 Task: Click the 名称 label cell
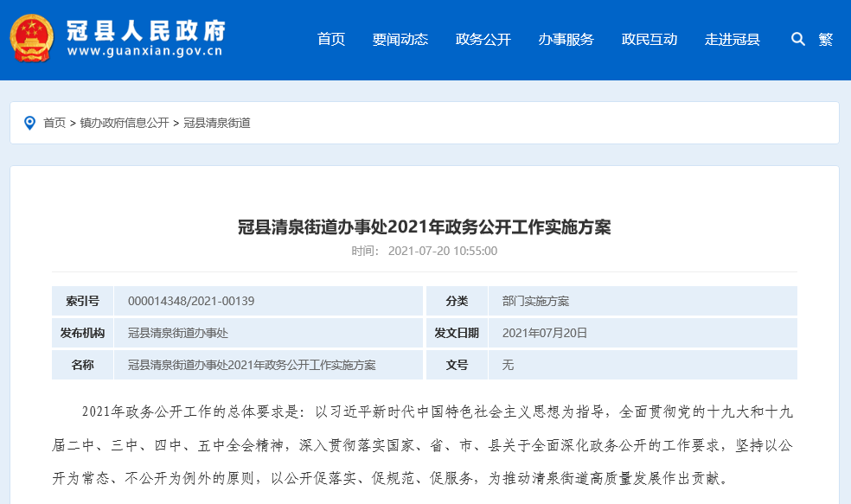pyautogui.click(x=82, y=365)
